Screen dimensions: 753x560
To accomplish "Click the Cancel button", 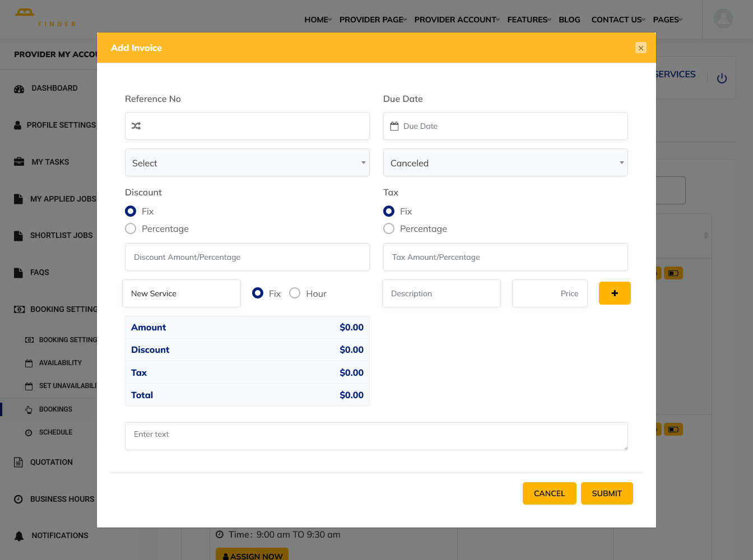I will tap(549, 493).
